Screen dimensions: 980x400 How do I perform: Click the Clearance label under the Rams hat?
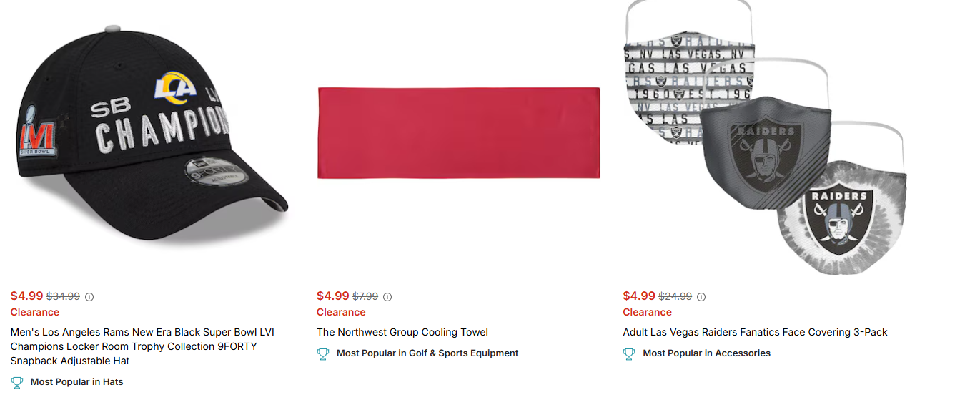click(x=35, y=312)
